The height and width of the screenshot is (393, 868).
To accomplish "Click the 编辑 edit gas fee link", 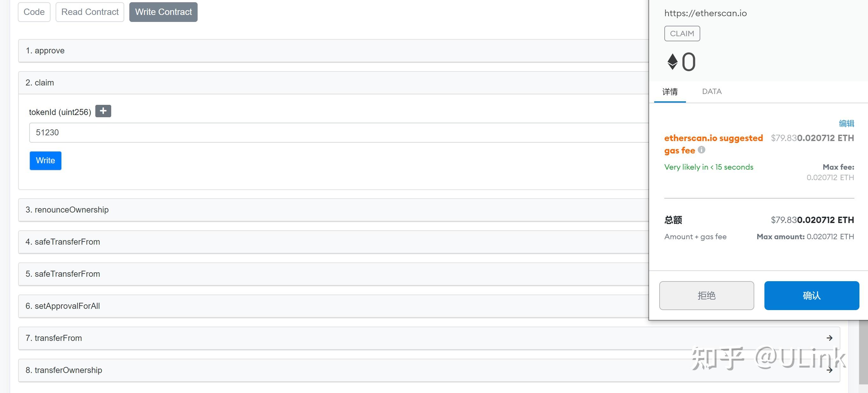I will [x=846, y=123].
